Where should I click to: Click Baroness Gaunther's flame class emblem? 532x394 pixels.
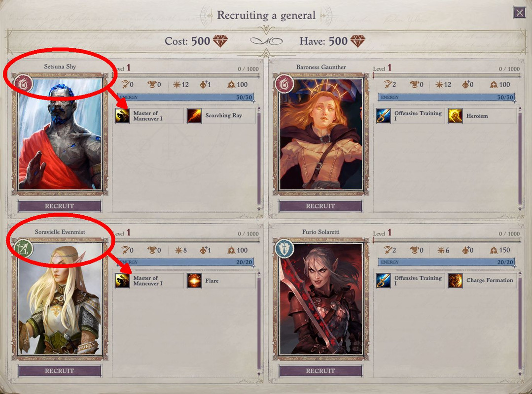[284, 84]
